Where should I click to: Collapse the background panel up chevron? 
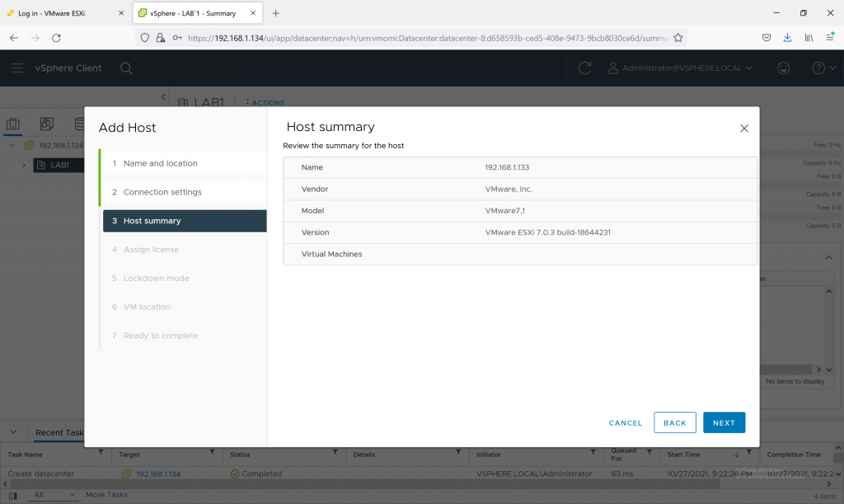[x=828, y=258]
